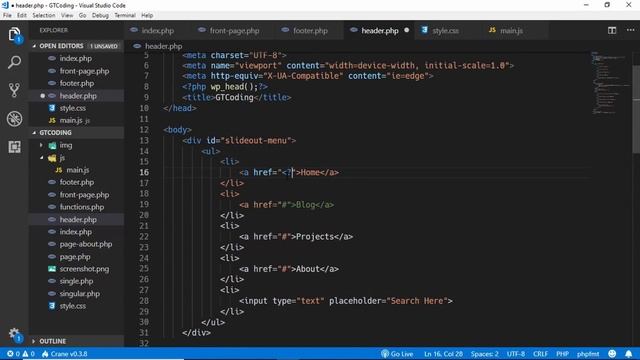Click the phpfmt status bar item
The width and height of the screenshot is (640, 360).
tap(588, 354)
